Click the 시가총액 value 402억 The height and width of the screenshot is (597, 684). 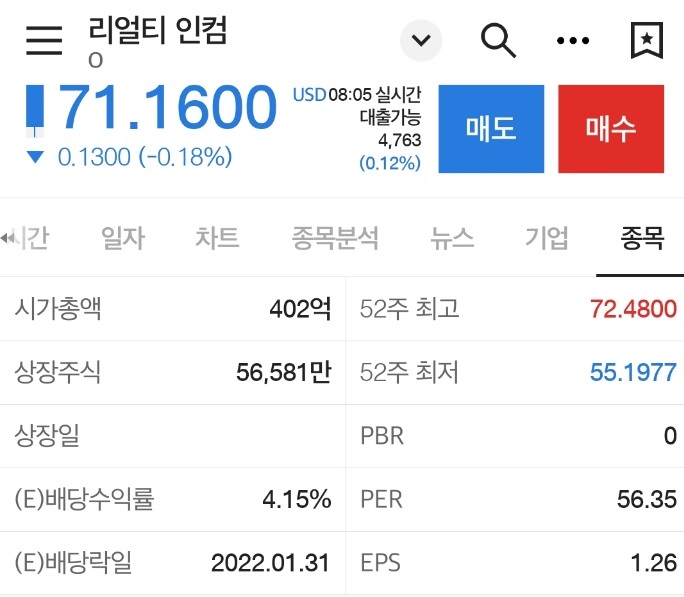point(300,309)
